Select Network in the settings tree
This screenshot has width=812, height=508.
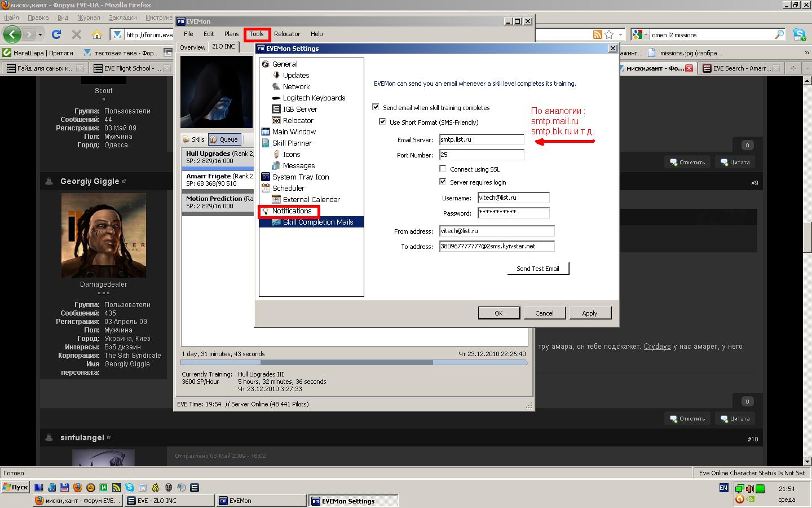point(296,87)
